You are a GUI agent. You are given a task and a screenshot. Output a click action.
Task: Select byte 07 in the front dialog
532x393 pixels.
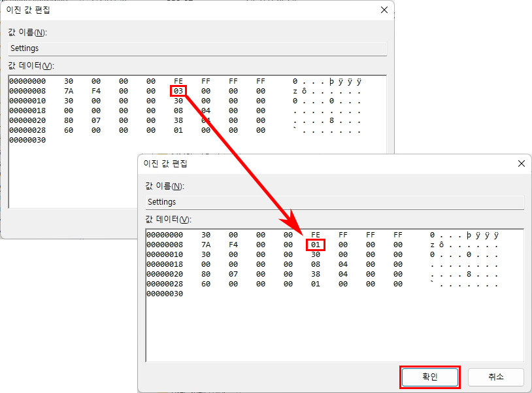click(233, 274)
